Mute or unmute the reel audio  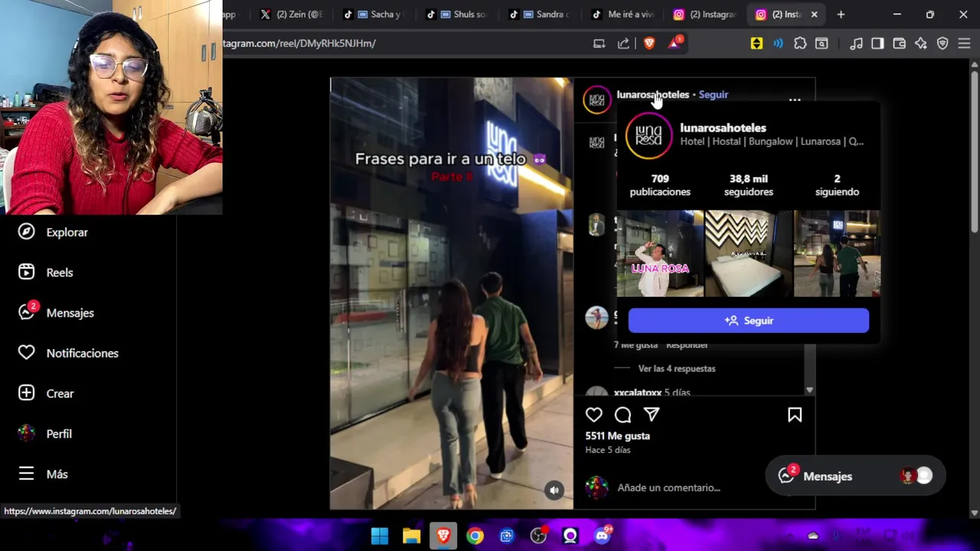[554, 491]
